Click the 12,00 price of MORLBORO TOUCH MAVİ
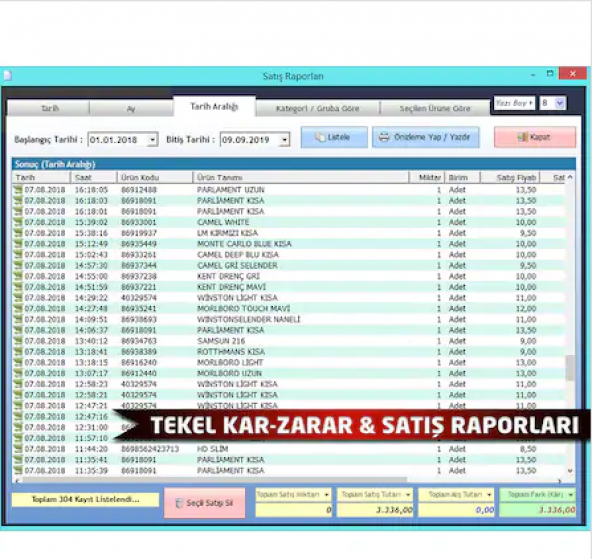Image resolution: width=592 pixels, height=559 pixels. click(526, 308)
